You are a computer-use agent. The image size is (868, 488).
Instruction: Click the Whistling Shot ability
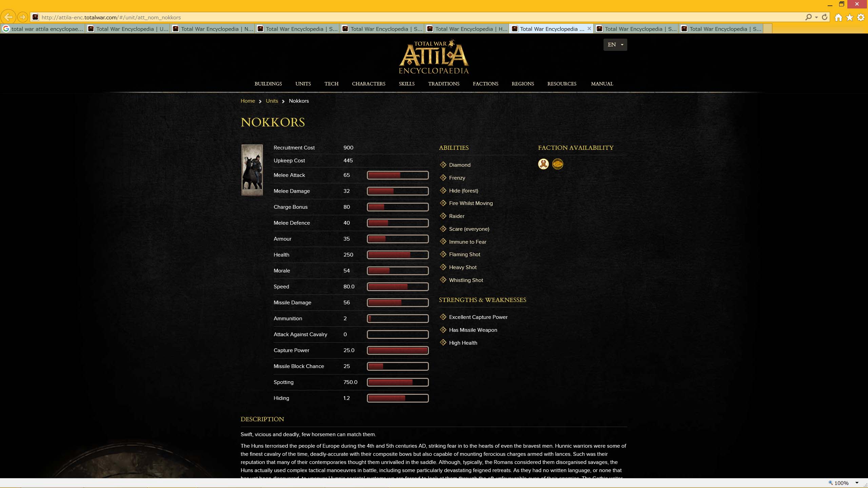click(466, 280)
